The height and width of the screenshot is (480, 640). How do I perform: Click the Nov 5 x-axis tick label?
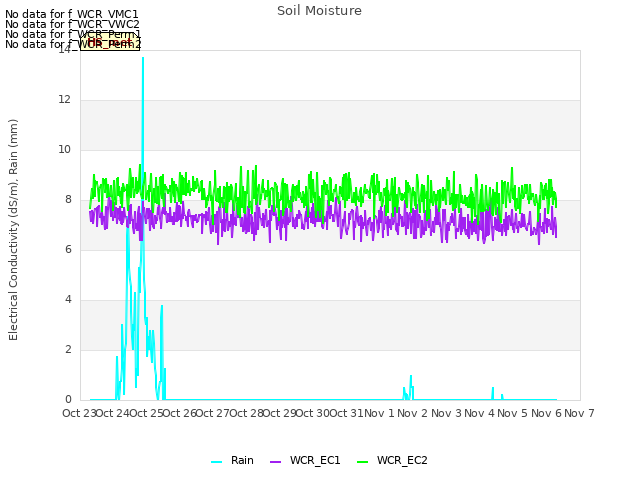(x=513, y=413)
